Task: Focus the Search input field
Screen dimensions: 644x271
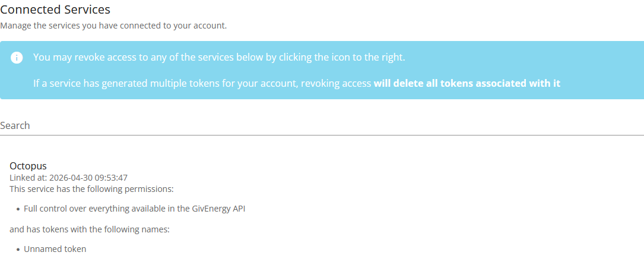Action: pos(322,125)
